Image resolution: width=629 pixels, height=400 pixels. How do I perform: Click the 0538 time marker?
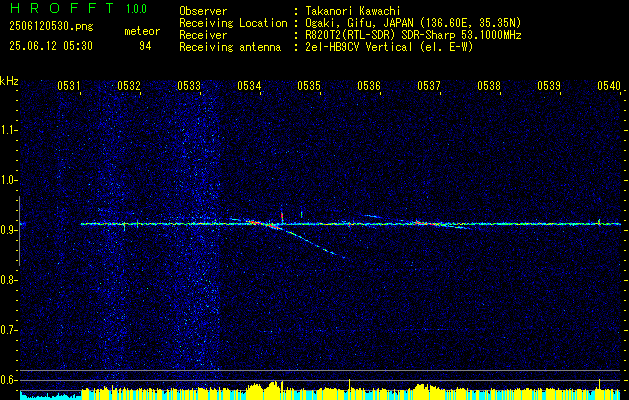pos(489,85)
